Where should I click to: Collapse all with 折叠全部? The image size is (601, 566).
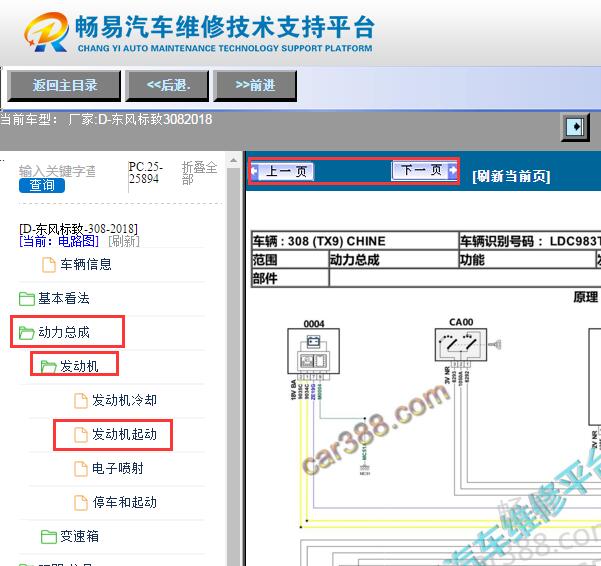tap(199, 173)
